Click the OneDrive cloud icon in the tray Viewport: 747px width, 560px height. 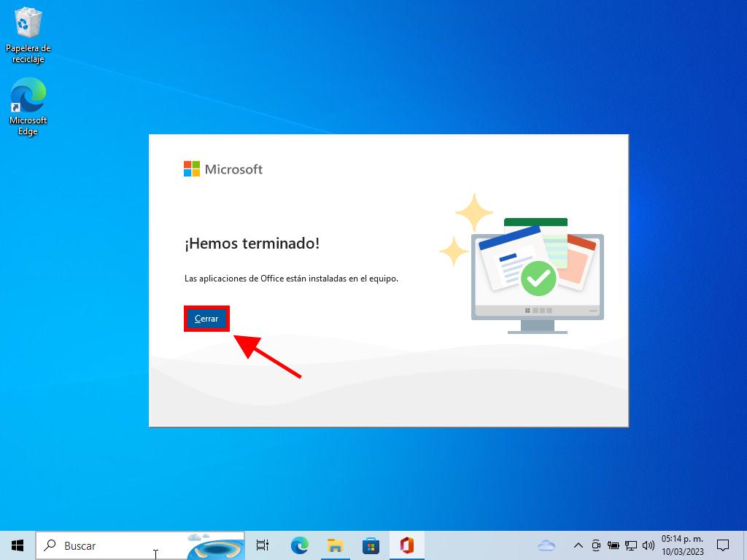546,545
